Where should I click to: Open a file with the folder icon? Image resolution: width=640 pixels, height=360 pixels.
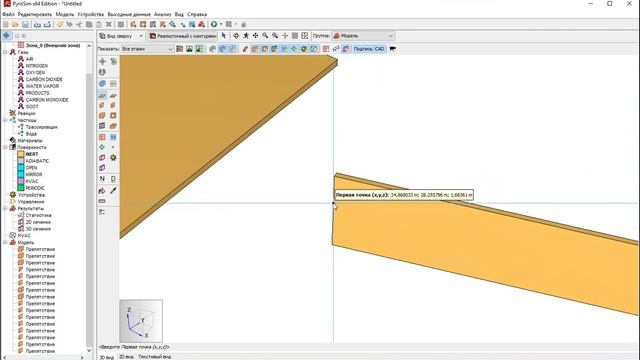pos(16,24)
